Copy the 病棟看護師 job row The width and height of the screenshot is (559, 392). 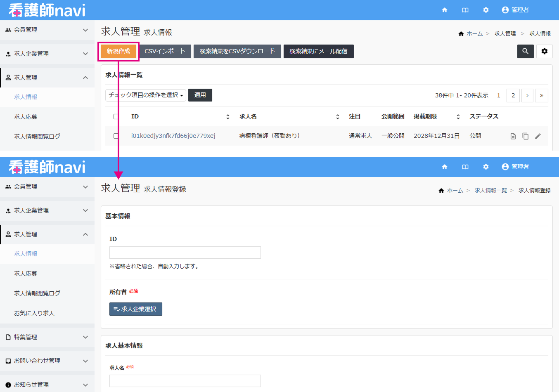point(526,136)
